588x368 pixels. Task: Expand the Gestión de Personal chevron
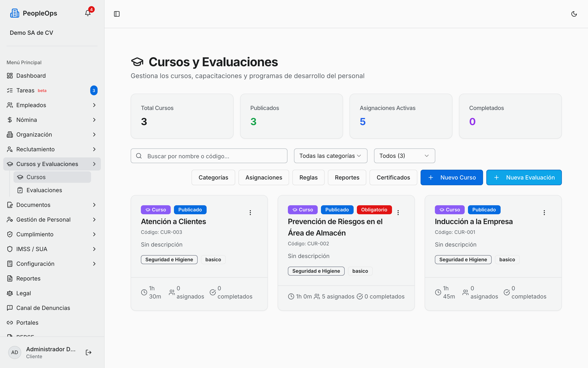(94, 220)
